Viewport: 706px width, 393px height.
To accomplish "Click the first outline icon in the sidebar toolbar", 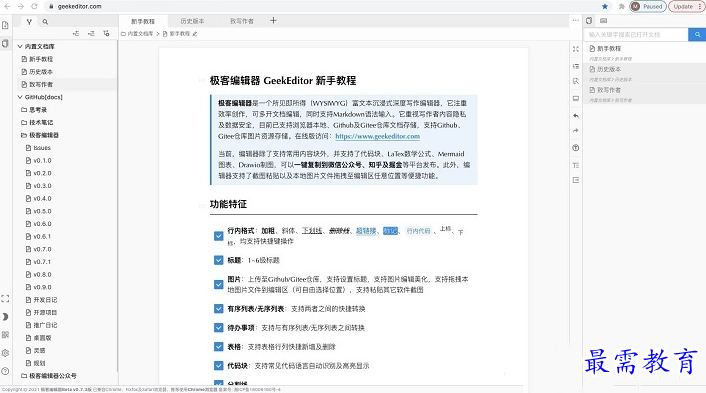I will 76,34.
